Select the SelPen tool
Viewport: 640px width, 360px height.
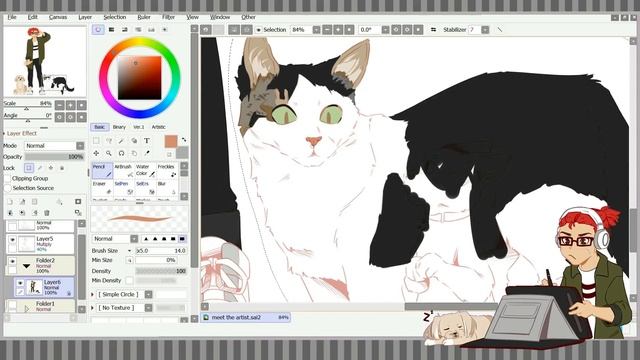pyautogui.click(x=124, y=188)
